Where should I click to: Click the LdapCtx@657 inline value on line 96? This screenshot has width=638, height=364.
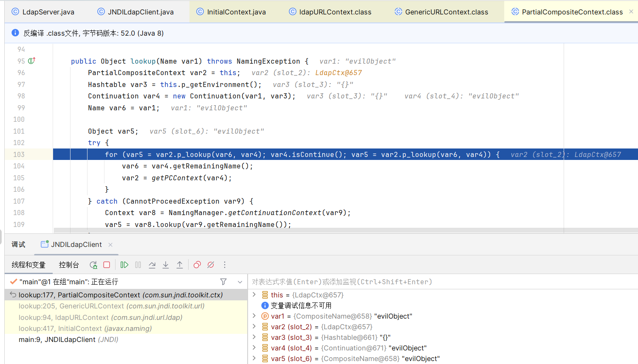coord(339,73)
